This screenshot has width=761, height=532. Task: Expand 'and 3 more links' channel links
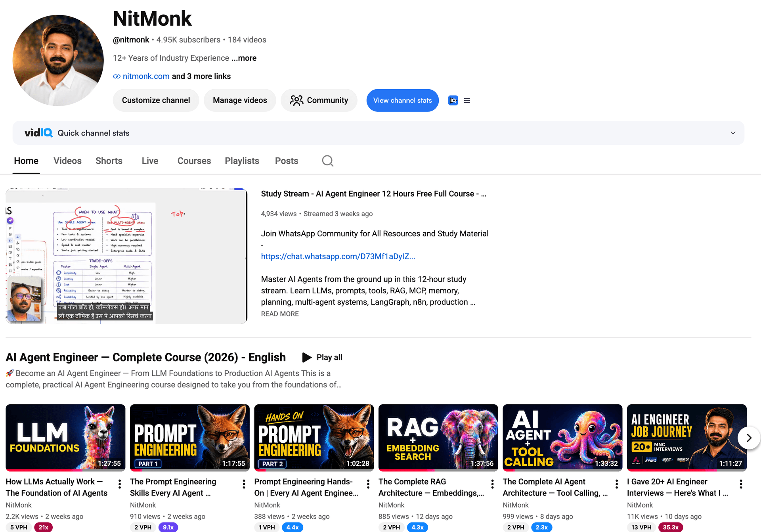point(201,76)
